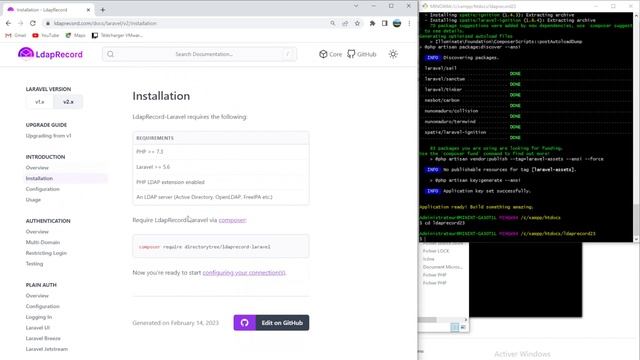
Task: Open the Gmail bookmark
Action: click(16, 36)
